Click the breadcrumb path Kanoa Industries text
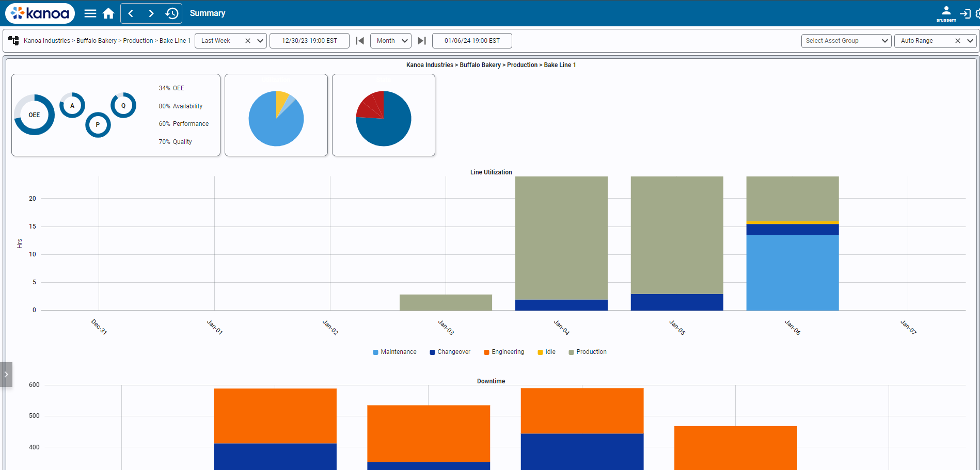Viewport: 980px width, 470px height. click(47, 41)
